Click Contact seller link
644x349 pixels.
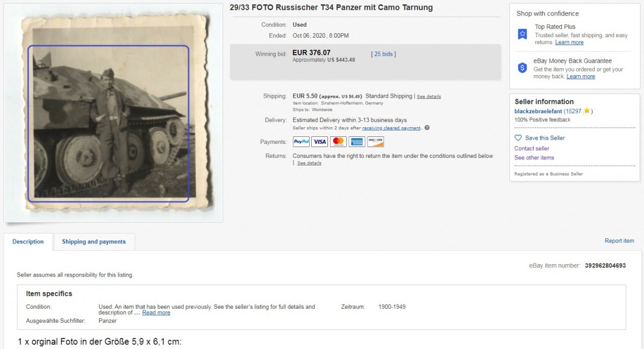[x=532, y=148]
